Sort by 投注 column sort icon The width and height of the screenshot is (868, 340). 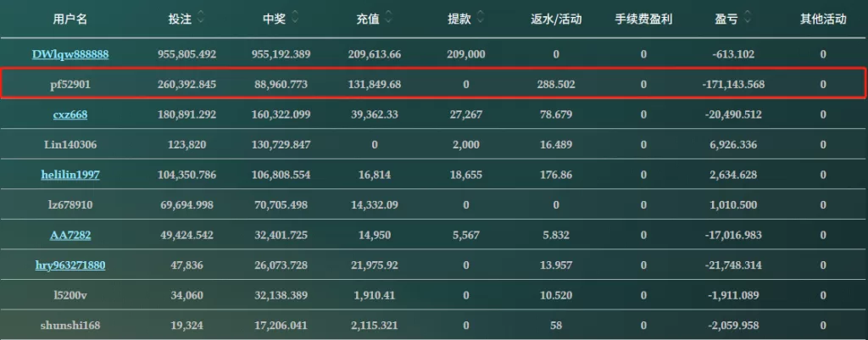pyautogui.click(x=200, y=17)
